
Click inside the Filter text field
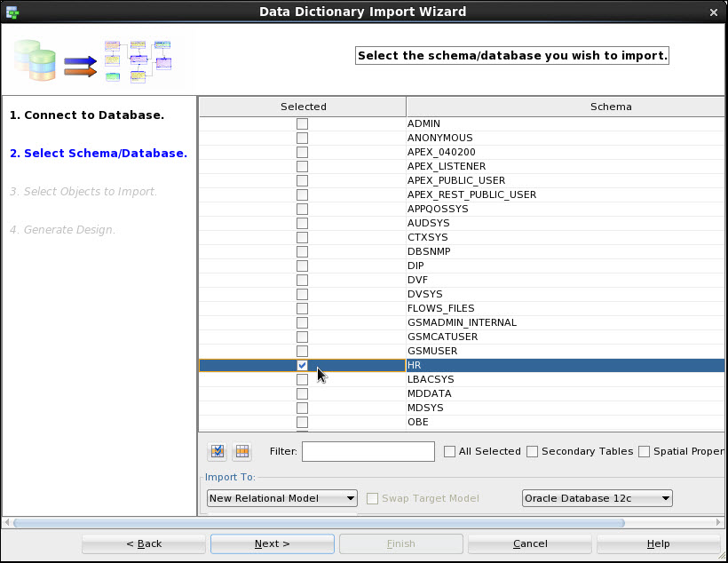tap(368, 451)
